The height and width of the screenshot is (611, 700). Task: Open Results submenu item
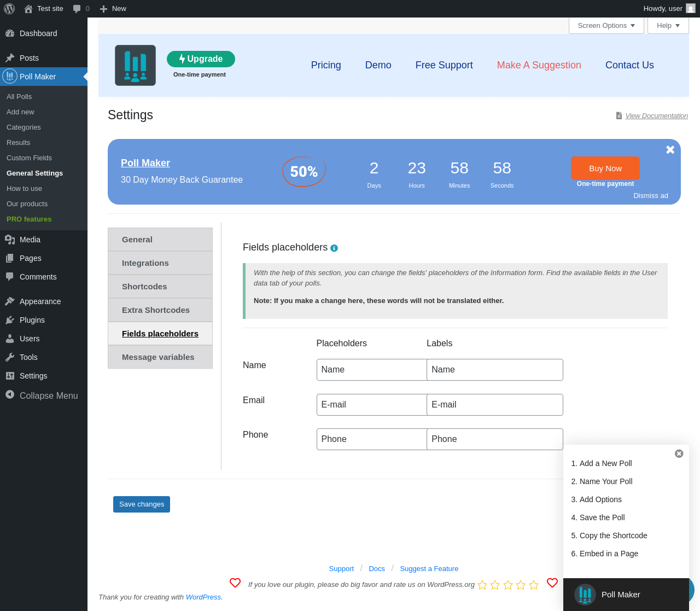point(44,142)
